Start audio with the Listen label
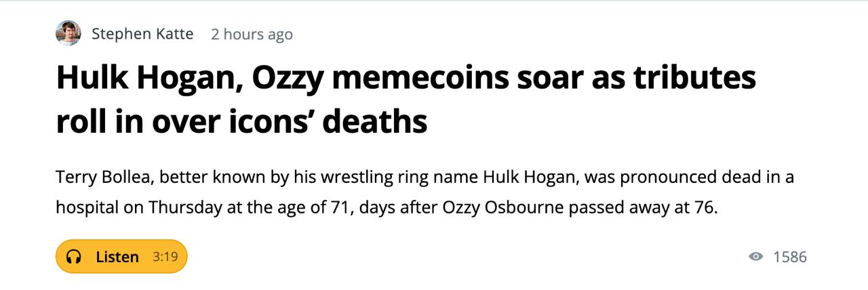 [x=117, y=257]
